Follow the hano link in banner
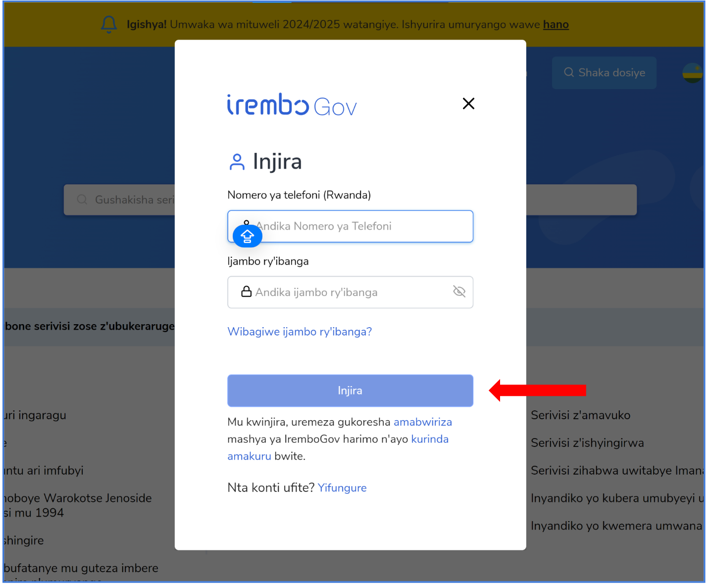This screenshot has width=711, height=588. pos(556,24)
